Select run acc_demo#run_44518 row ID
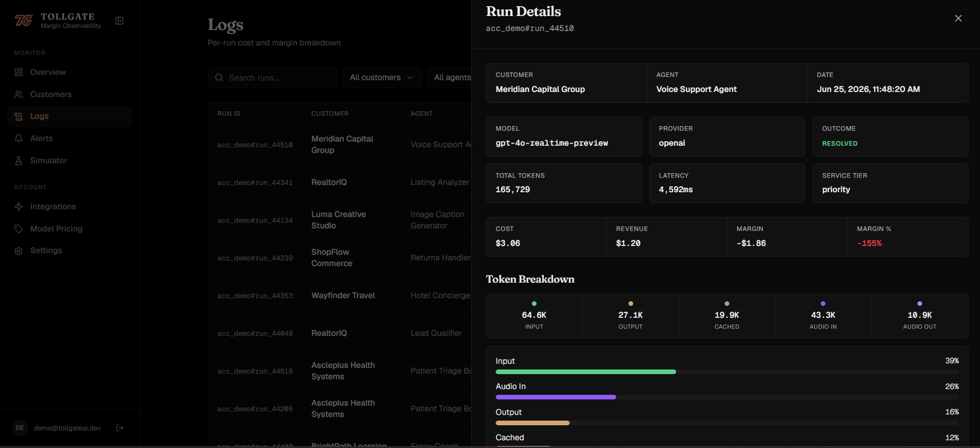 pos(255,372)
